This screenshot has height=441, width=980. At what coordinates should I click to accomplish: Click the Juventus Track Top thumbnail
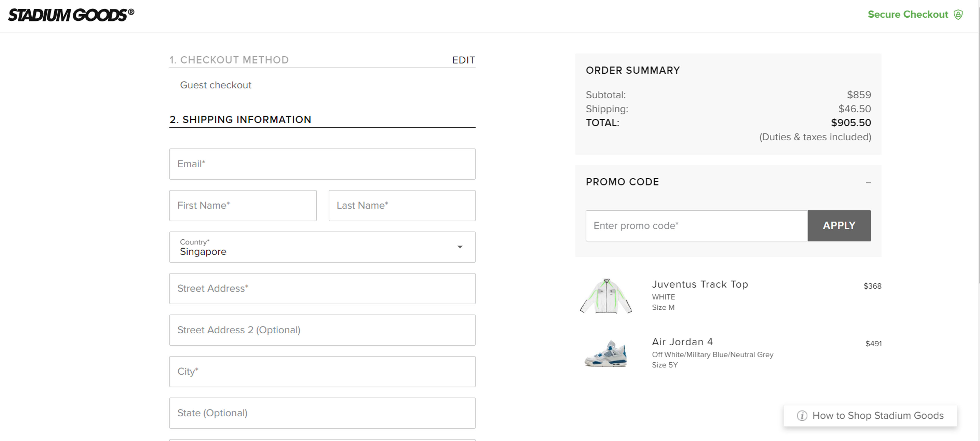point(606,296)
